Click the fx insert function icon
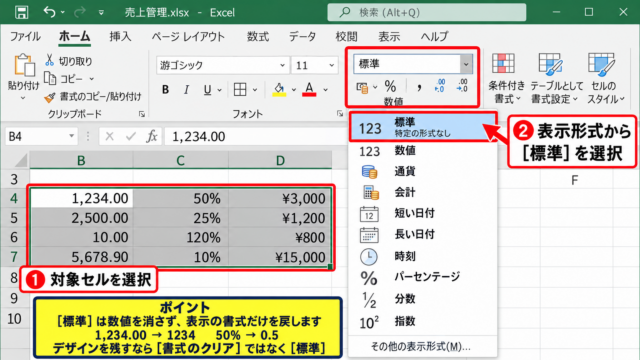This screenshot has width=640, height=360. click(x=152, y=136)
